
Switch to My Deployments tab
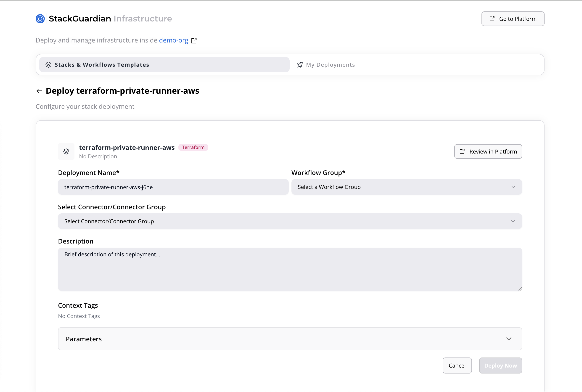pyautogui.click(x=330, y=65)
